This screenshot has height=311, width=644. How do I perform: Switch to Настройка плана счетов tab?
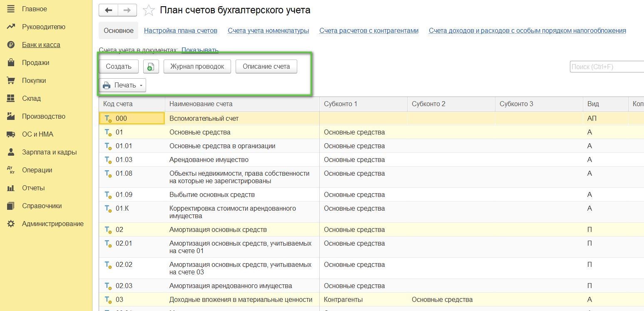click(180, 31)
